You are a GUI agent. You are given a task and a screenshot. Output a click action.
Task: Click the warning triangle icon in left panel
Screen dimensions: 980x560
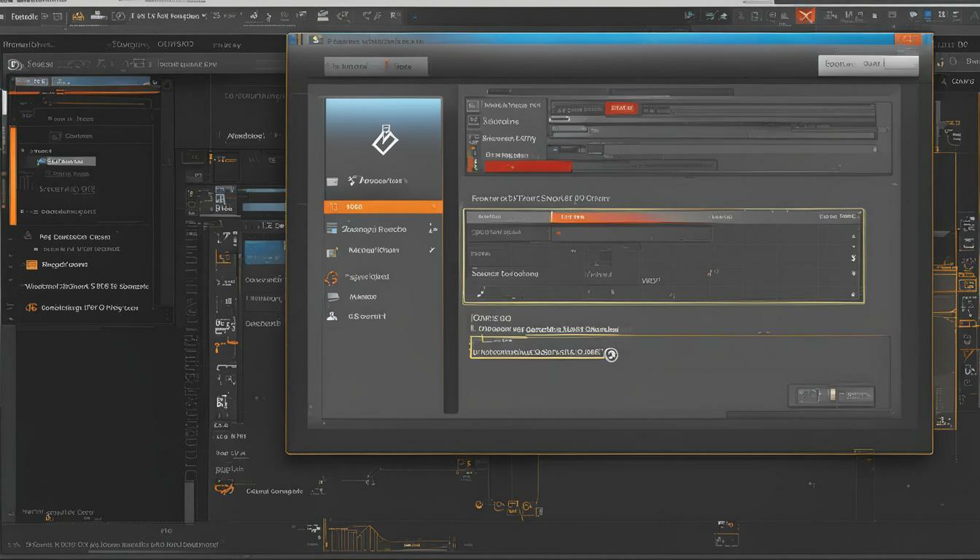click(x=28, y=236)
